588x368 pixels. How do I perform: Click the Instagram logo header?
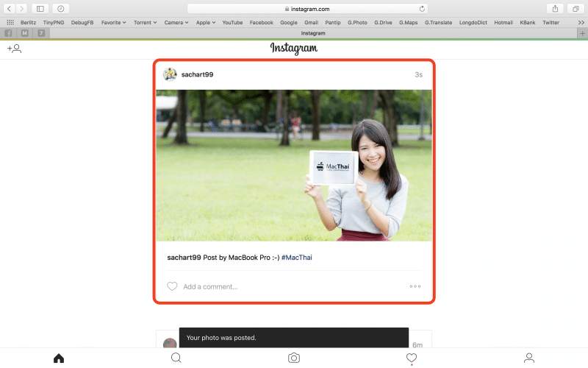tap(293, 48)
